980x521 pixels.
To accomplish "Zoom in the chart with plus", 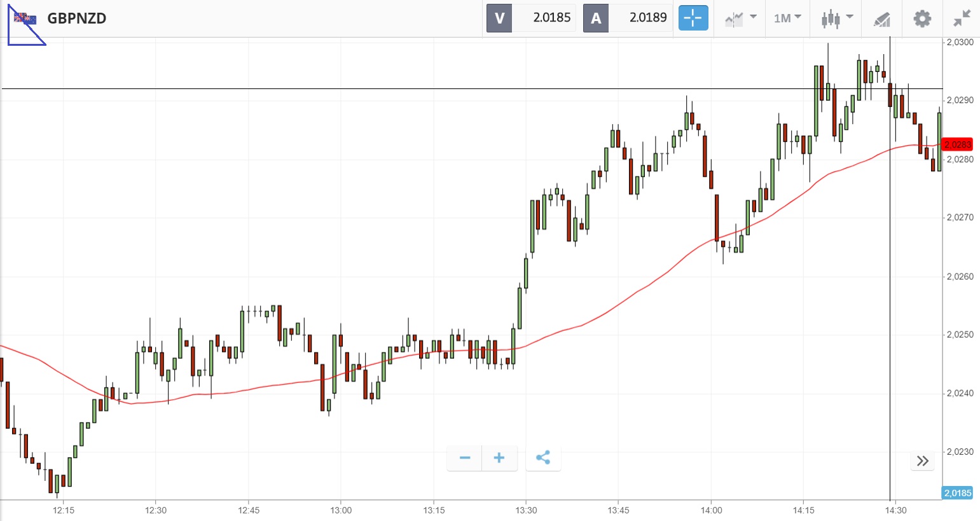I will coord(499,458).
